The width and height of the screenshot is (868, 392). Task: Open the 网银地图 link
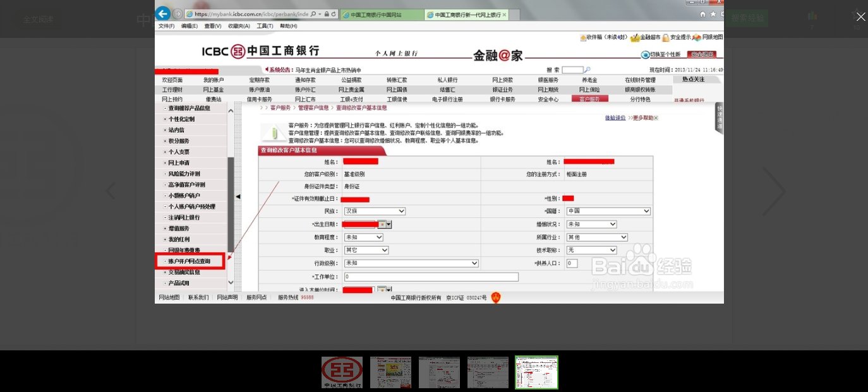[x=708, y=37]
